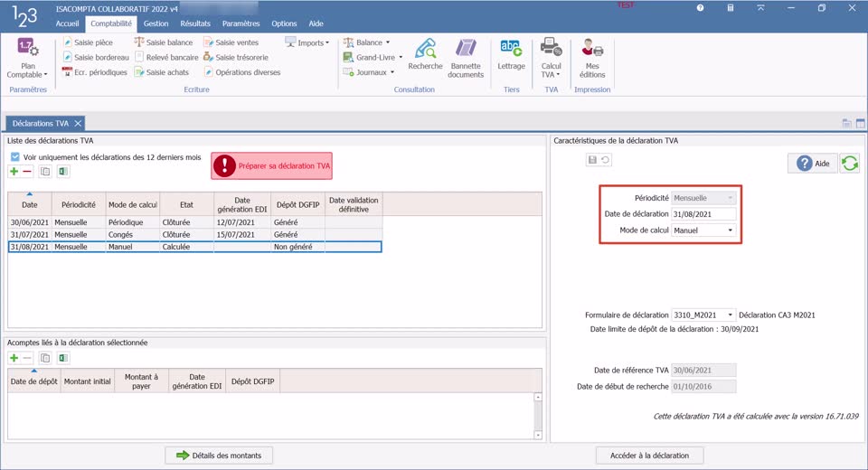Viewport: 868px width, 470px height.
Task: Open Bannette documents
Action: point(466,58)
